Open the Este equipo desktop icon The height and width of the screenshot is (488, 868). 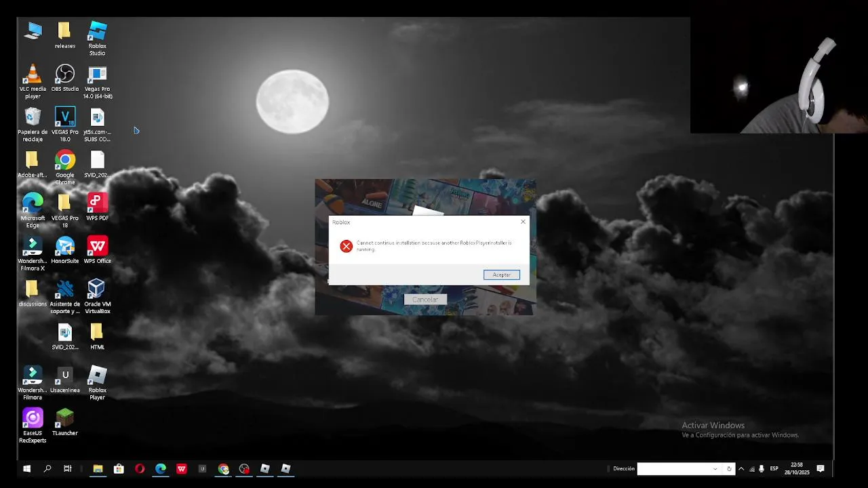(33, 30)
